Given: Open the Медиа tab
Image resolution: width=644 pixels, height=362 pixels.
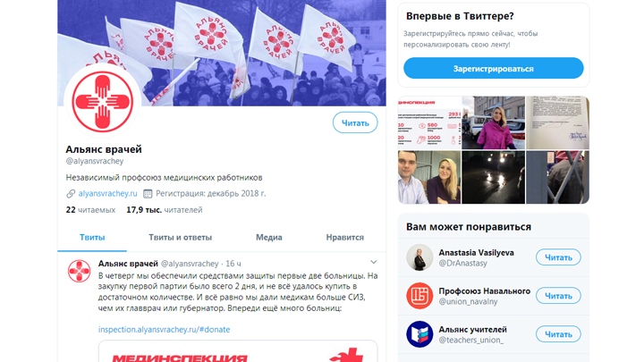Looking at the screenshot, I should 269,237.
